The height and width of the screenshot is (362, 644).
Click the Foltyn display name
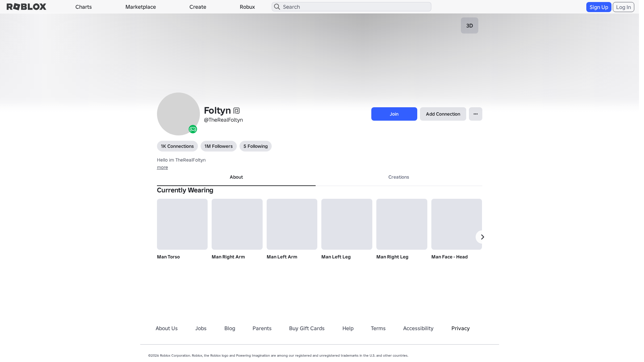click(x=217, y=110)
